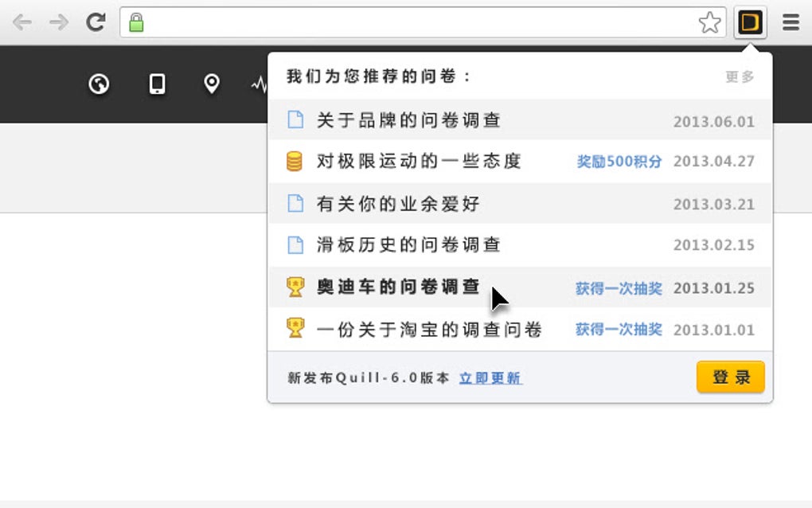Screen dimensions: 812x508
Task: Open survey 关于品牌的问卷调查
Action: tap(408, 121)
